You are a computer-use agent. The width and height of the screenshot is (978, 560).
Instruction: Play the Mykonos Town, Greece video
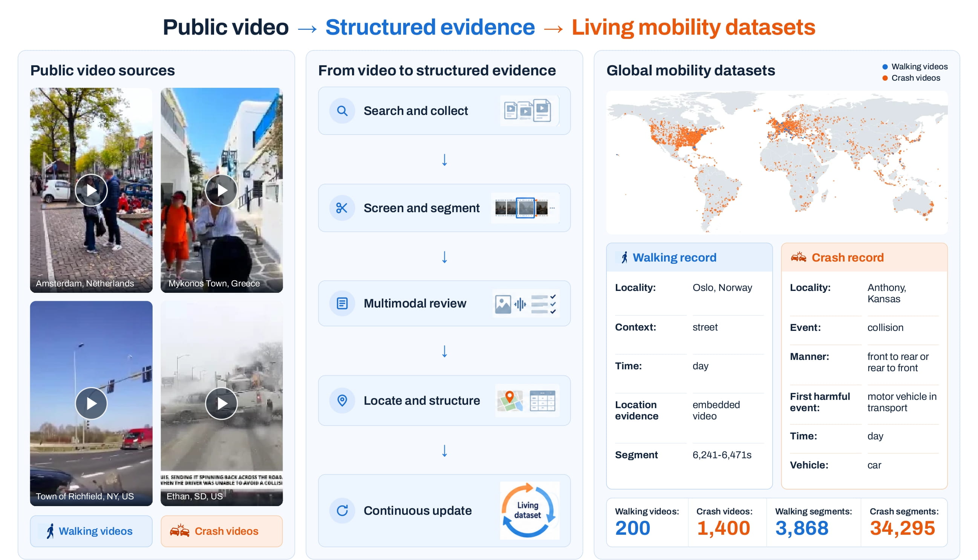tap(222, 190)
